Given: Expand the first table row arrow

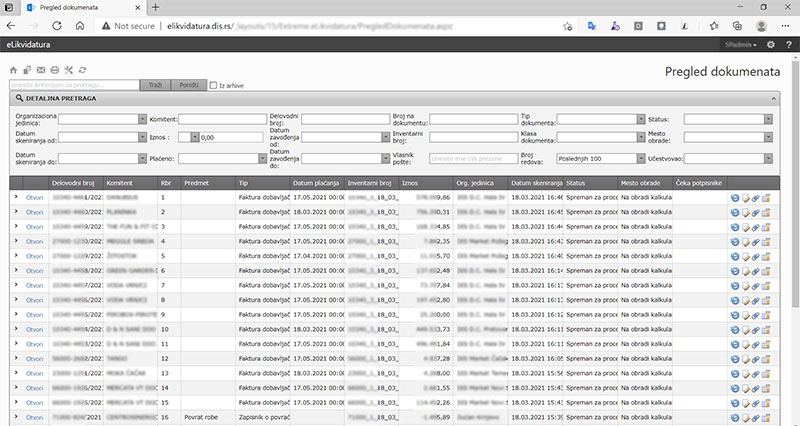Looking at the screenshot, I should coord(16,198).
